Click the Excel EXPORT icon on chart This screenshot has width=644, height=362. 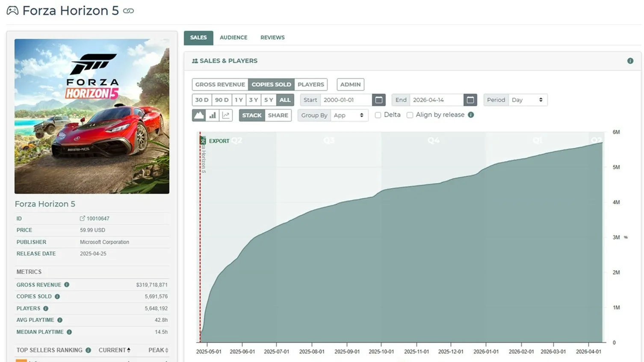(x=203, y=141)
